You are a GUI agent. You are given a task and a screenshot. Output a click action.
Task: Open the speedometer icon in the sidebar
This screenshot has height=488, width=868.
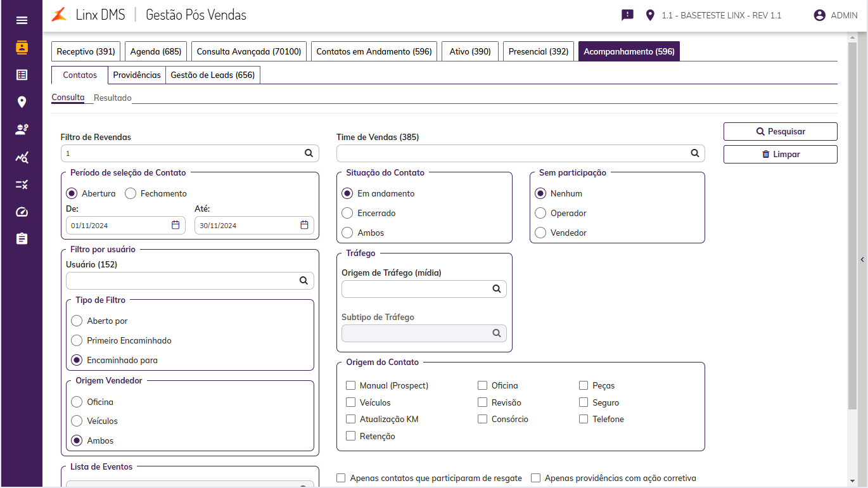pyautogui.click(x=22, y=212)
